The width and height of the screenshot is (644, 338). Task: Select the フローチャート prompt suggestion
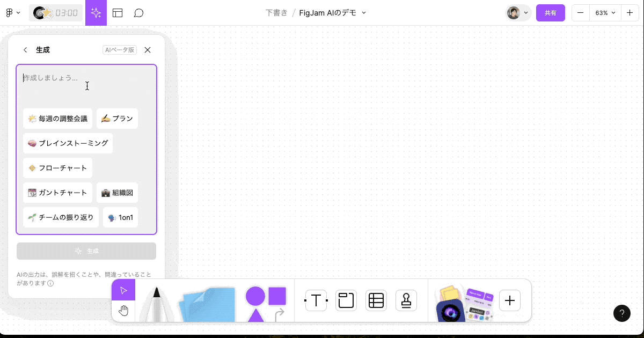[57, 168]
